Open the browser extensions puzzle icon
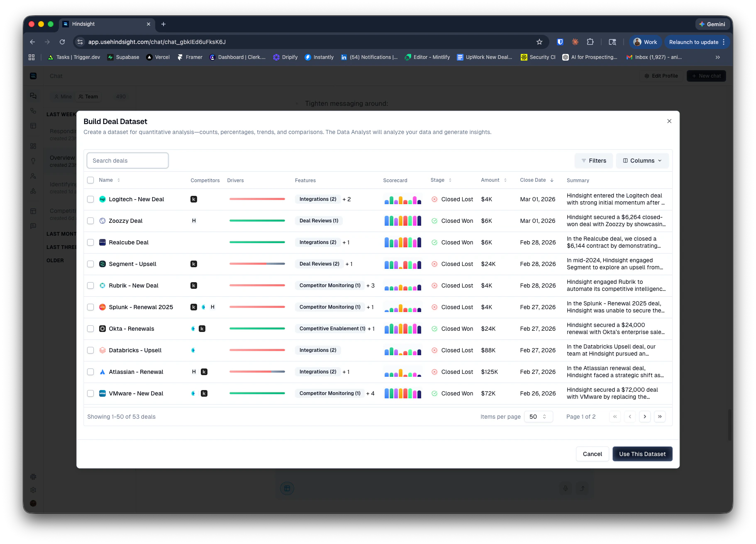 coord(590,42)
